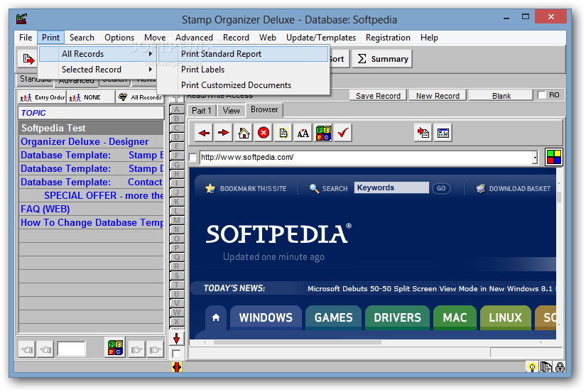The image size is (586, 392).
Task: Switch to the View tab
Action: [231, 111]
